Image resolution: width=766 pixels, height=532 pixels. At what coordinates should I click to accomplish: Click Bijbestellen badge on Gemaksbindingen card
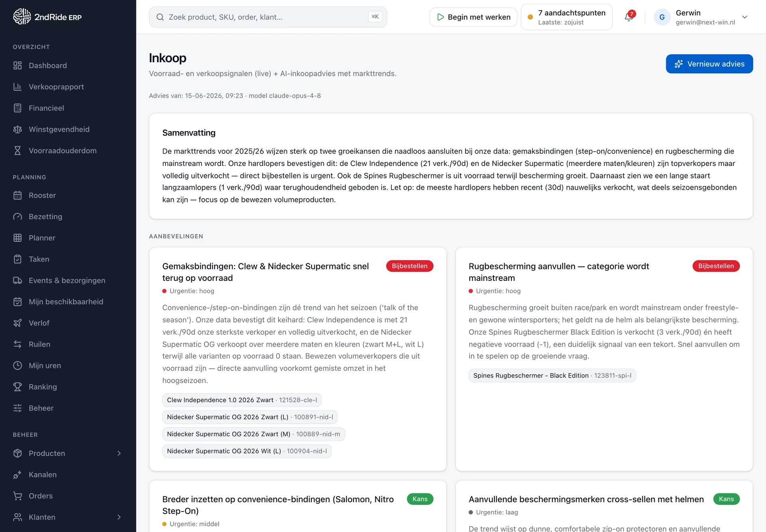coord(410,266)
